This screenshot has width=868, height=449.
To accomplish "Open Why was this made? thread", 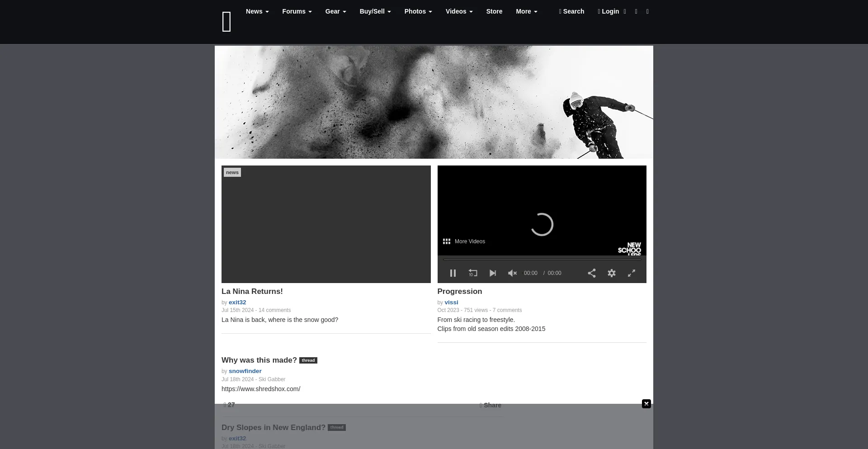I will pyautogui.click(x=259, y=360).
